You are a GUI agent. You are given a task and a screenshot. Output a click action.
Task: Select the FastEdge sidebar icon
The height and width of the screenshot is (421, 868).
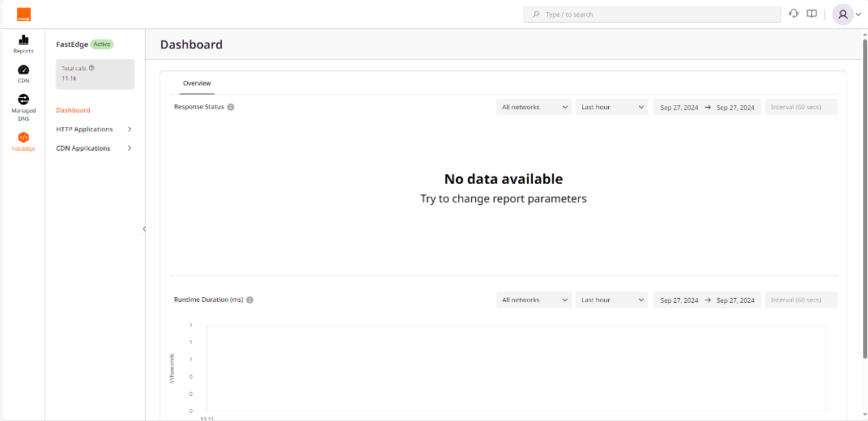click(x=23, y=141)
